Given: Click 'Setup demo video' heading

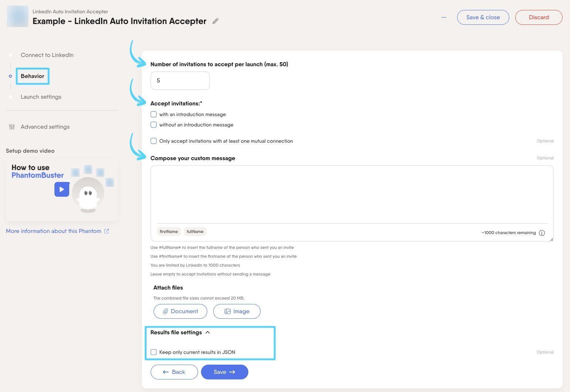Looking at the screenshot, I should (x=30, y=151).
